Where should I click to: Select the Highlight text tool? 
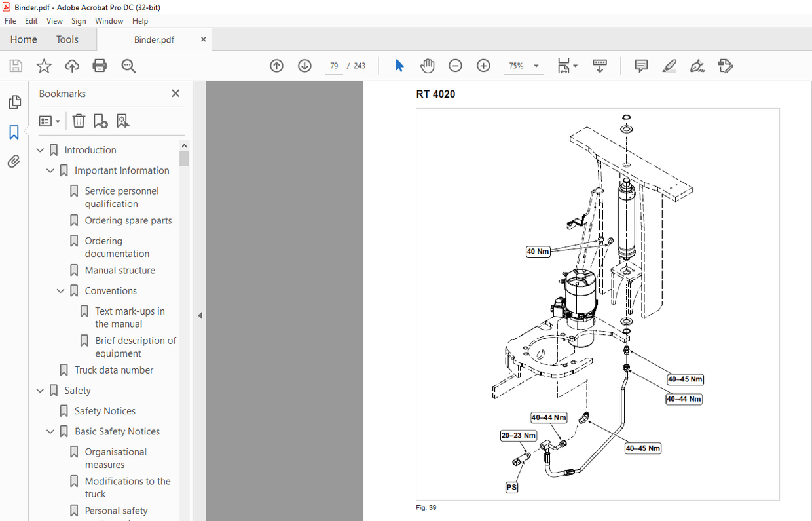tap(669, 66)
